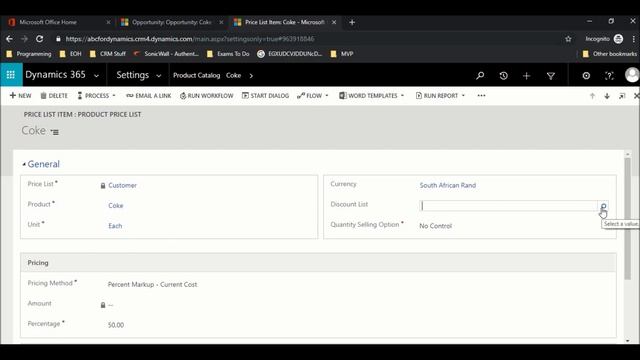Click the Percentage value 50.00
The image size is (640, 360).
[116, 325]
